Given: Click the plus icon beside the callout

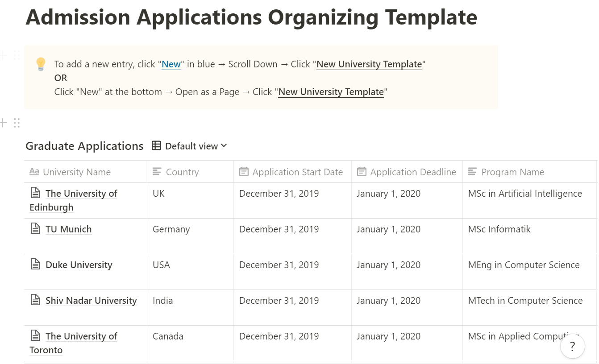Looking at the screenshot, I should pos(4,55).
